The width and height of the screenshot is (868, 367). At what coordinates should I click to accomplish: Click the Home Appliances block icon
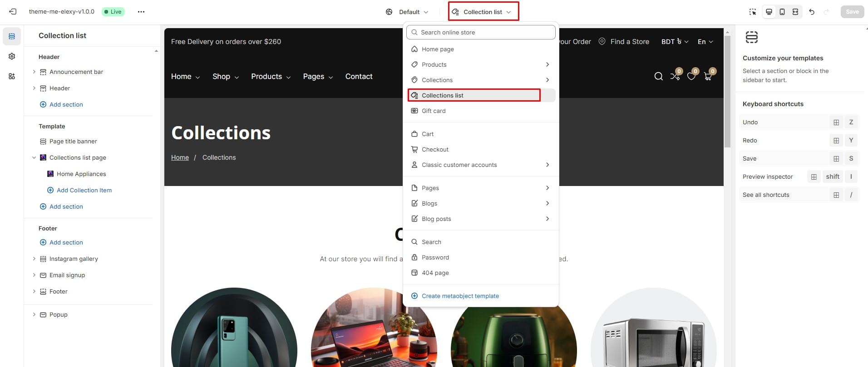tap(50, 174)
